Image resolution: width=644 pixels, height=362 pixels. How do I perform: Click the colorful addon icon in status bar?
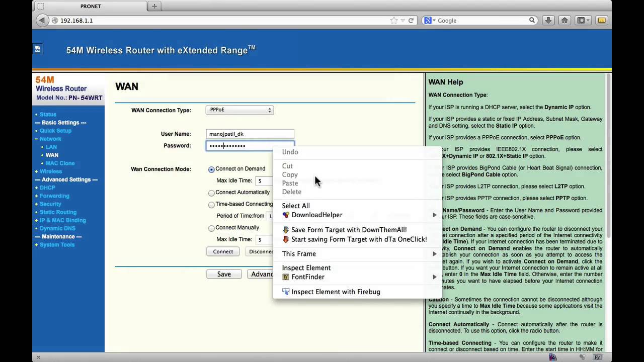[x=553, y=357]
